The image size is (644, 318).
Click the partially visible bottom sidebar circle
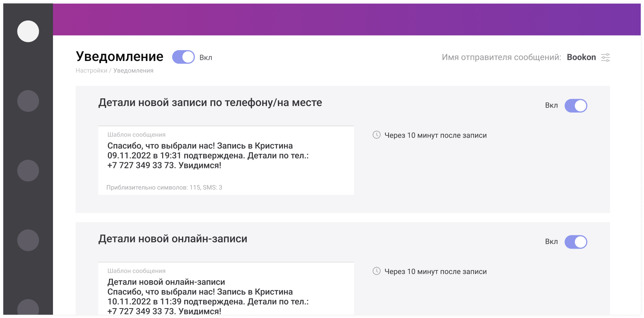coord(28,307)
